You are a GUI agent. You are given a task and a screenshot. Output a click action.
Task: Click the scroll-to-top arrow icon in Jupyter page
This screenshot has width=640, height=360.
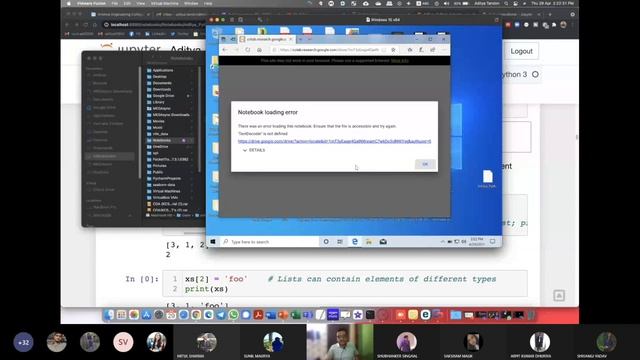pyautogui.click(x=559, y=296)
